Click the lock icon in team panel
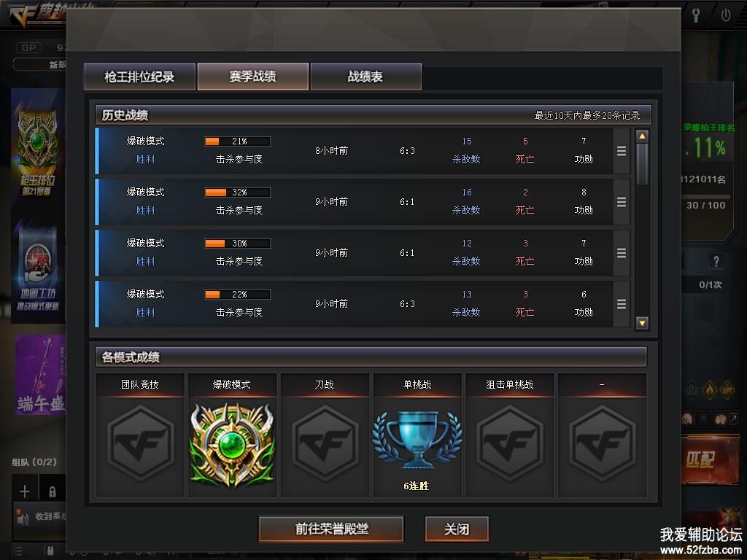 [53, 491]
